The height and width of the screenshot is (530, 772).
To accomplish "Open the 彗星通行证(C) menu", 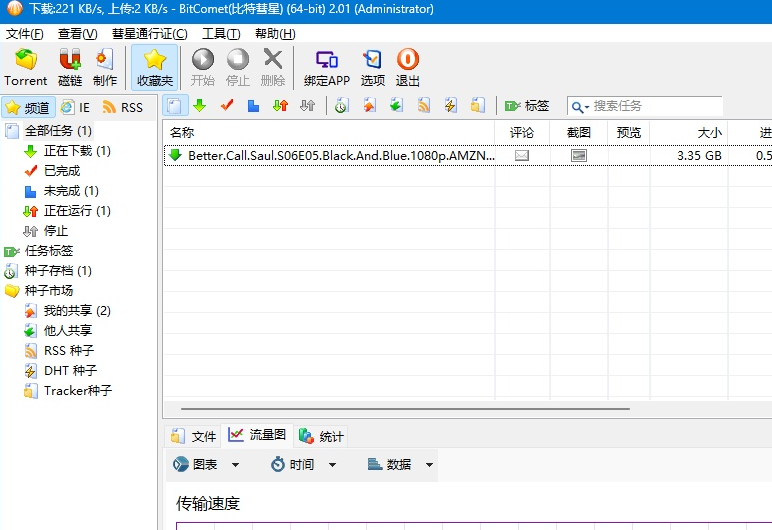I will coord(150,34).
